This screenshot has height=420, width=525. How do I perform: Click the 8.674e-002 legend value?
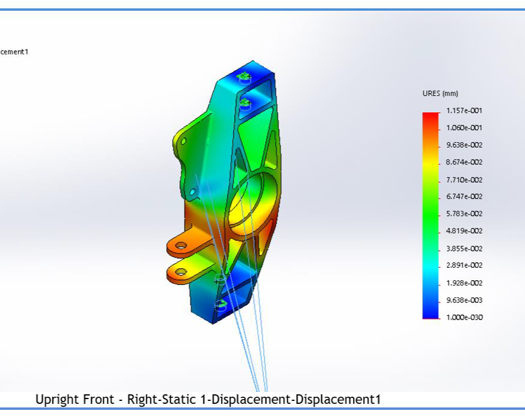[464, 163]
